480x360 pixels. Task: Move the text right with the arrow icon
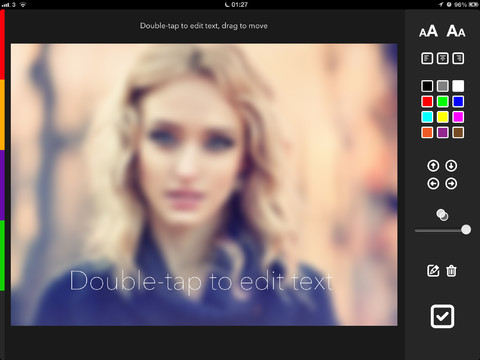point(451,184)
